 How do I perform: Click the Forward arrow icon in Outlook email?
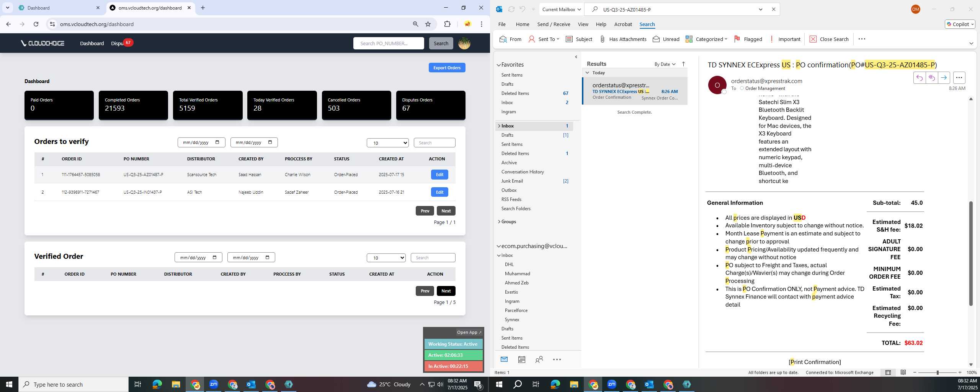coord(944,78)
